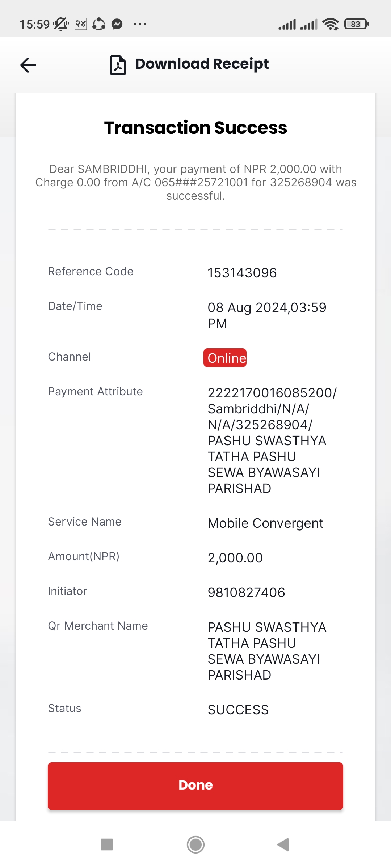Tap the Android home circle button
Screen dimensions: 391x868
[195, 844]
